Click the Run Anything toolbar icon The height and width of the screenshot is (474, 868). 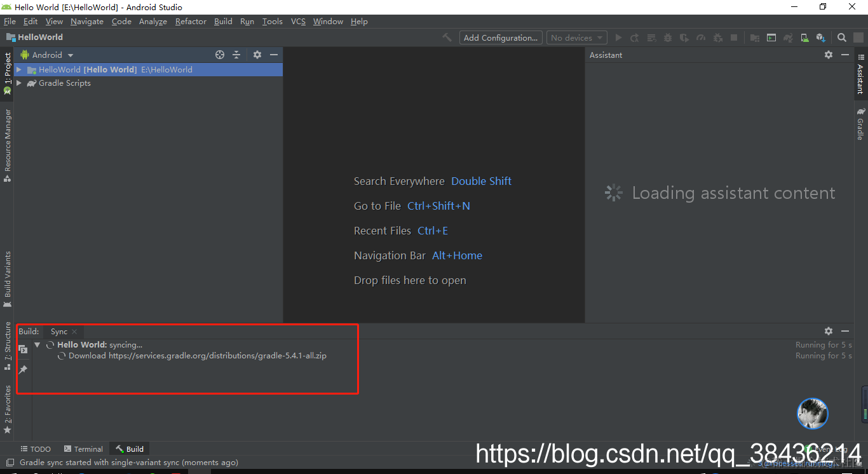(x=771, y=37)
